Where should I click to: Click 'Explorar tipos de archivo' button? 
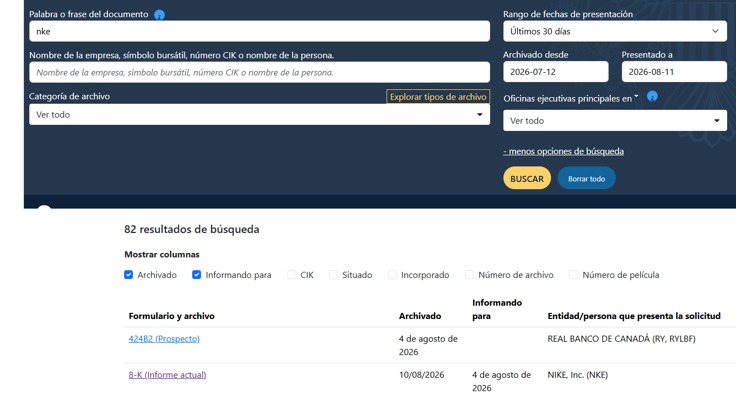[x=438, y=97]
